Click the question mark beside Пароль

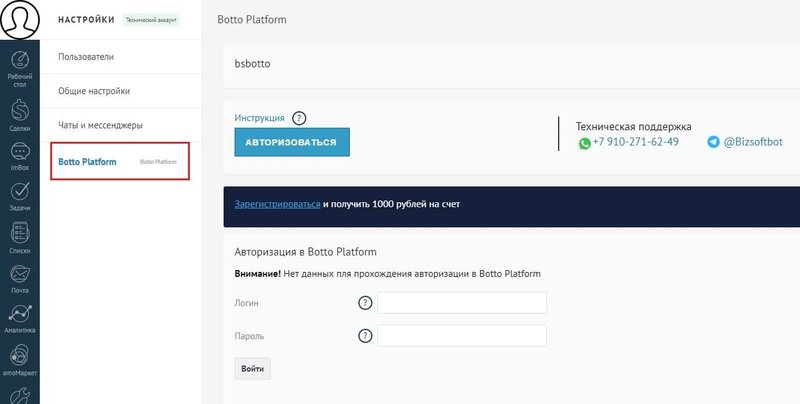(365, 336)
